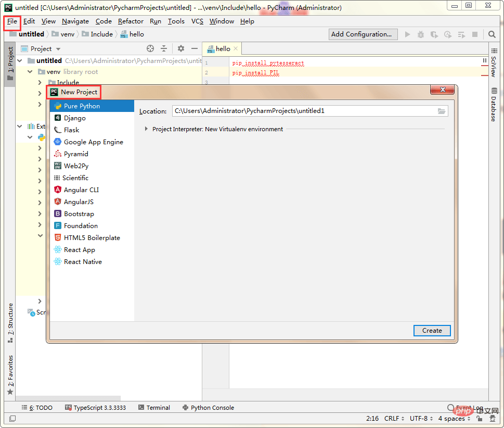Open the 6: TODO tool window

(x=37, y=408)
